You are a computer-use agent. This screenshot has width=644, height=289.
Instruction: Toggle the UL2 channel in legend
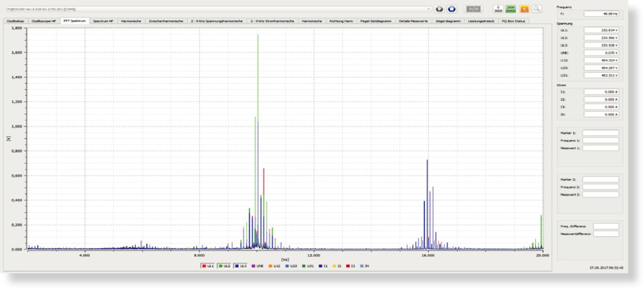(224, 266)
